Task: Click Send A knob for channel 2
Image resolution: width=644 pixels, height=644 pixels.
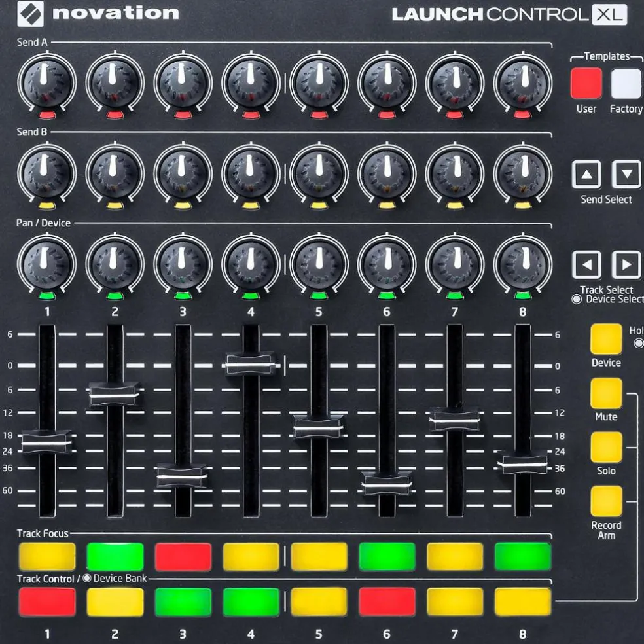Action: point(115,83)
